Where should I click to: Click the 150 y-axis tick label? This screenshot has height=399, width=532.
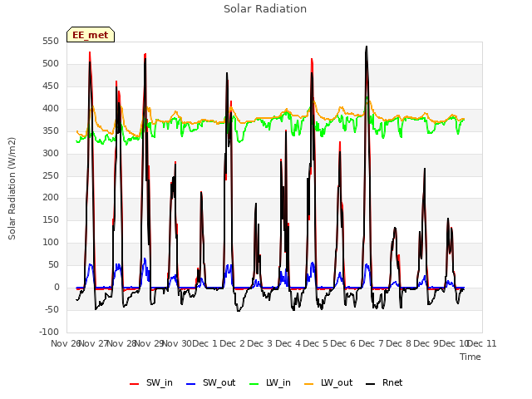[x=51, y=219]
